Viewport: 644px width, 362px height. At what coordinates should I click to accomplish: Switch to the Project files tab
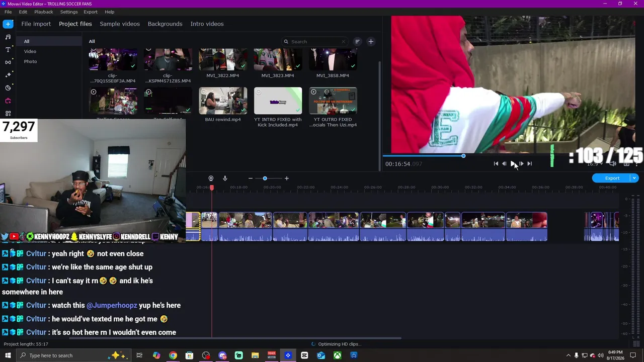pyautogui.click(x=75, y=24)
